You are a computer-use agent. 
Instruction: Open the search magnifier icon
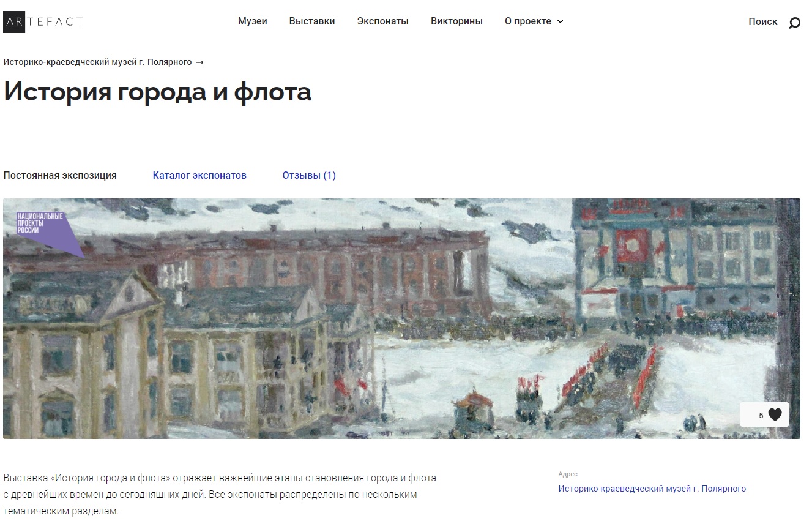[x=794, y=23]
